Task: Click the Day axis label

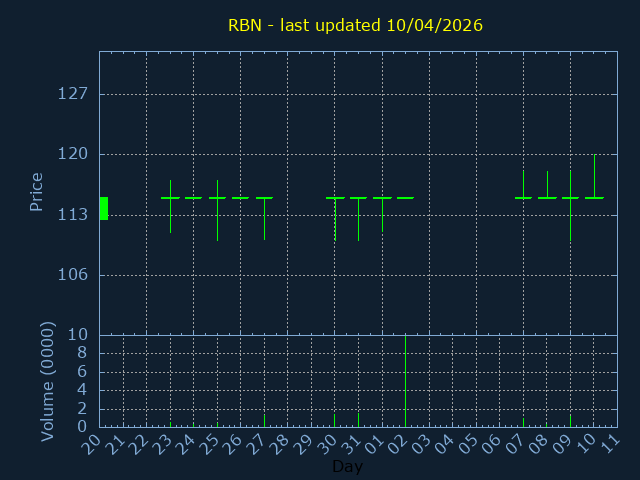Action: pyautogui.click(x=347, y=467)
